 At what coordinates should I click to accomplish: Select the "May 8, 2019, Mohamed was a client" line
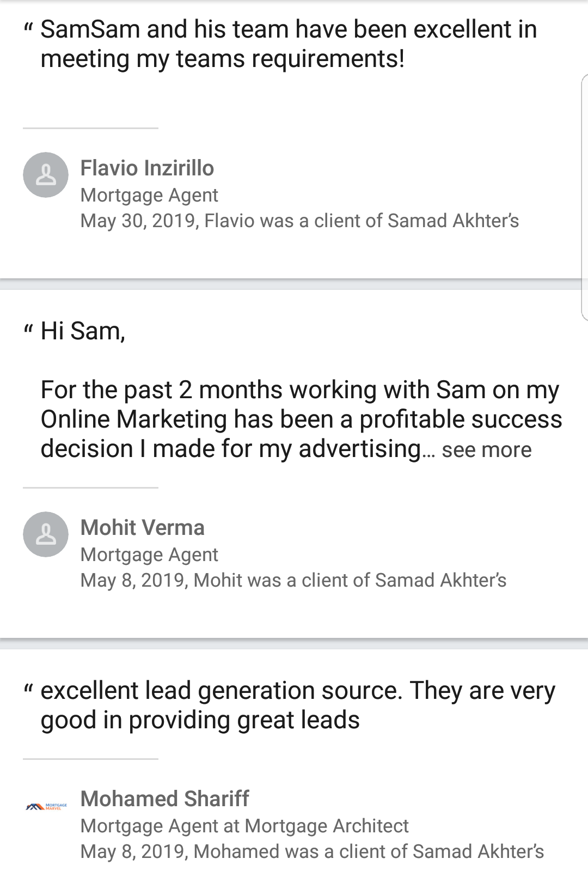(312, 851)
